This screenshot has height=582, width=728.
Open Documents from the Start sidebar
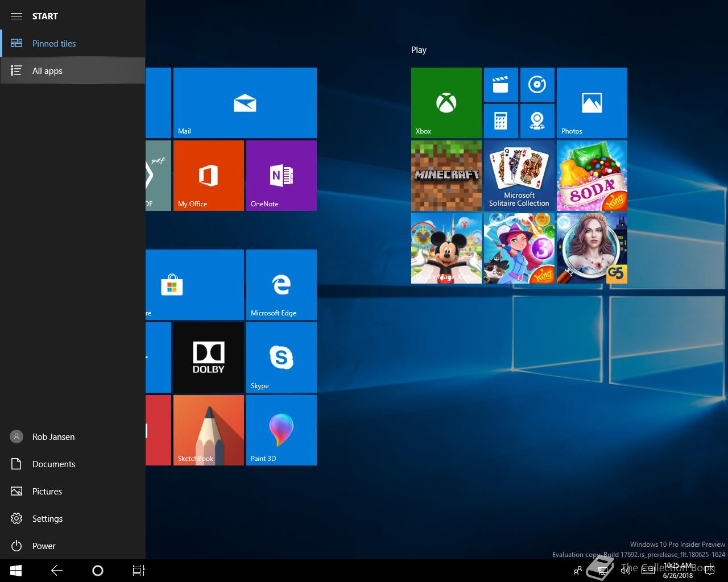point(73,464)
